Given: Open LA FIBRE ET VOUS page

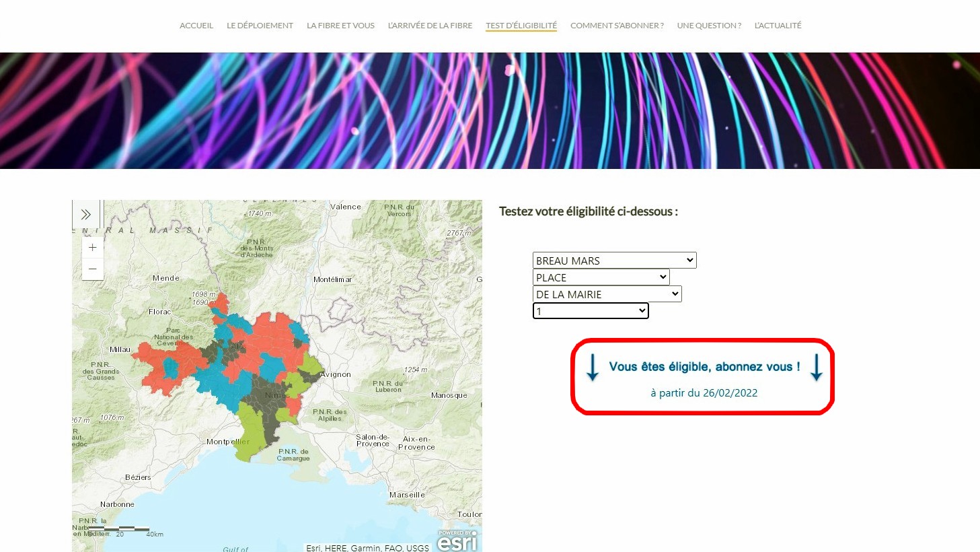Looking at the screenshot, I should click(340, 26).
